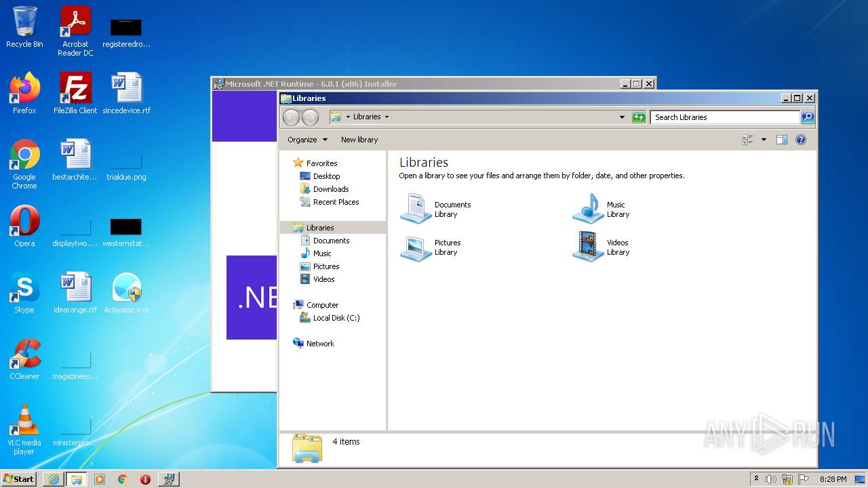Image resolution: width=868 pixels, height=488 pixels.
Task: Open the Videos library icon
Action: point(588,247)
